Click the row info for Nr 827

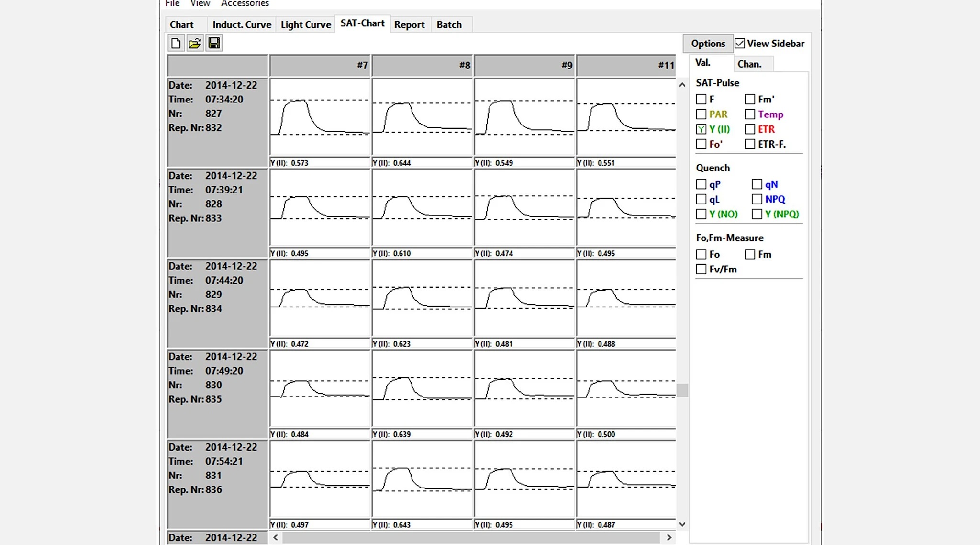coord(217,122)
